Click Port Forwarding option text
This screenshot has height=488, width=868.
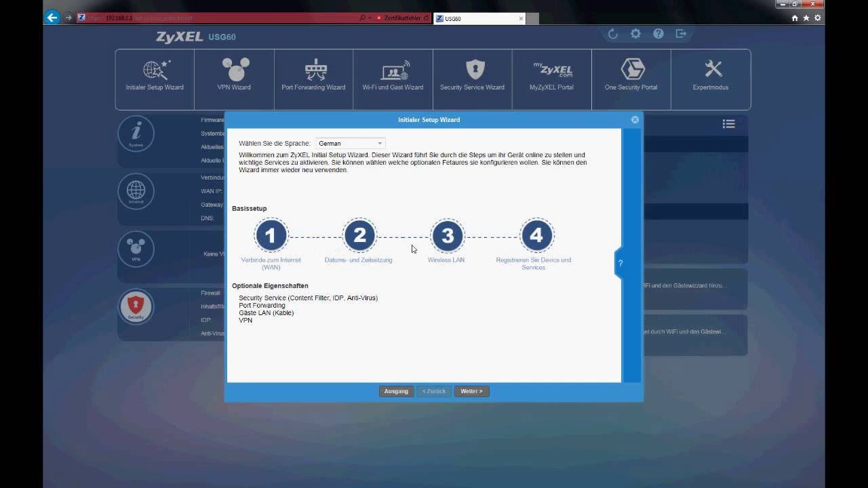[262, 306]
